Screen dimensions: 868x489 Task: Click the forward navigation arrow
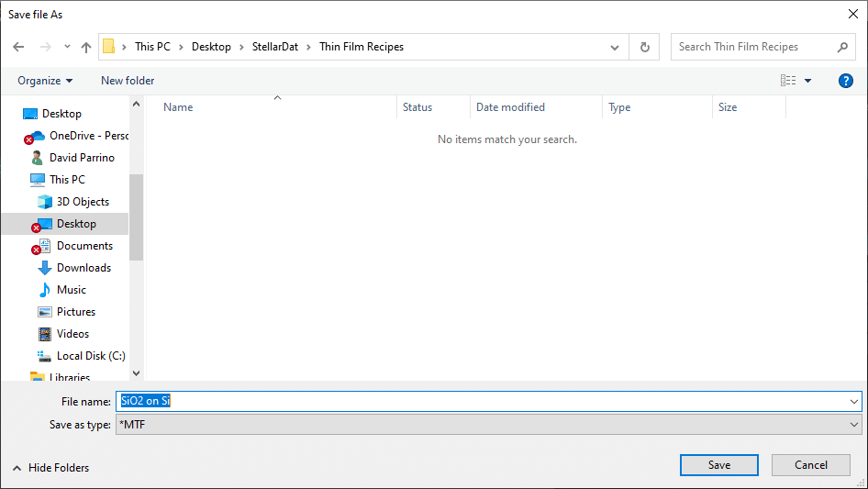pos(45,47)
